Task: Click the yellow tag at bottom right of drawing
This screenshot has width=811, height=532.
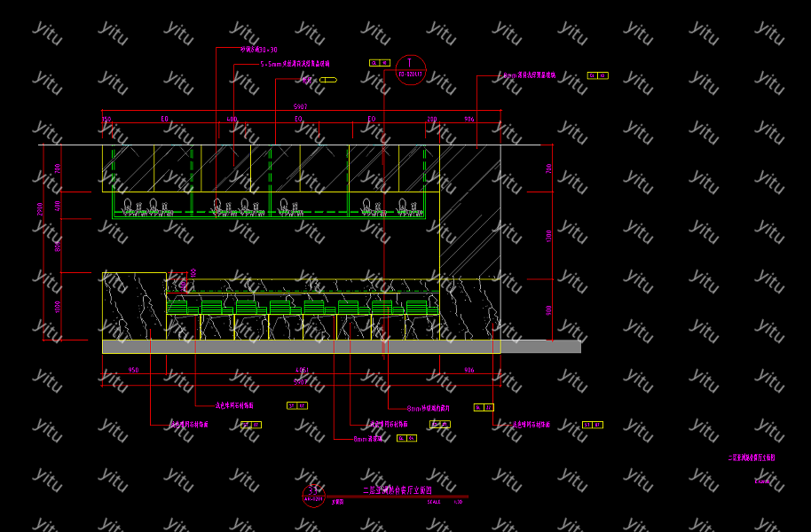Action: (593, 425)
